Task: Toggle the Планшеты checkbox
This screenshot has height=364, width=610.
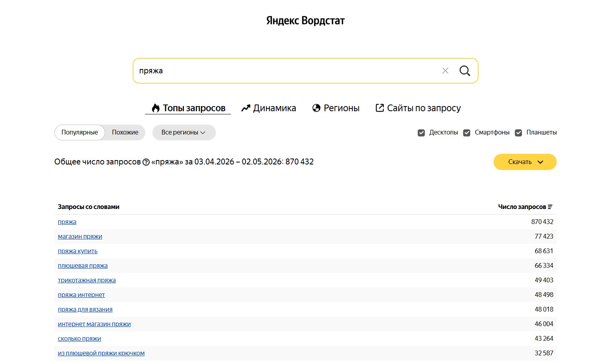Action: click(x=518, y=133)
